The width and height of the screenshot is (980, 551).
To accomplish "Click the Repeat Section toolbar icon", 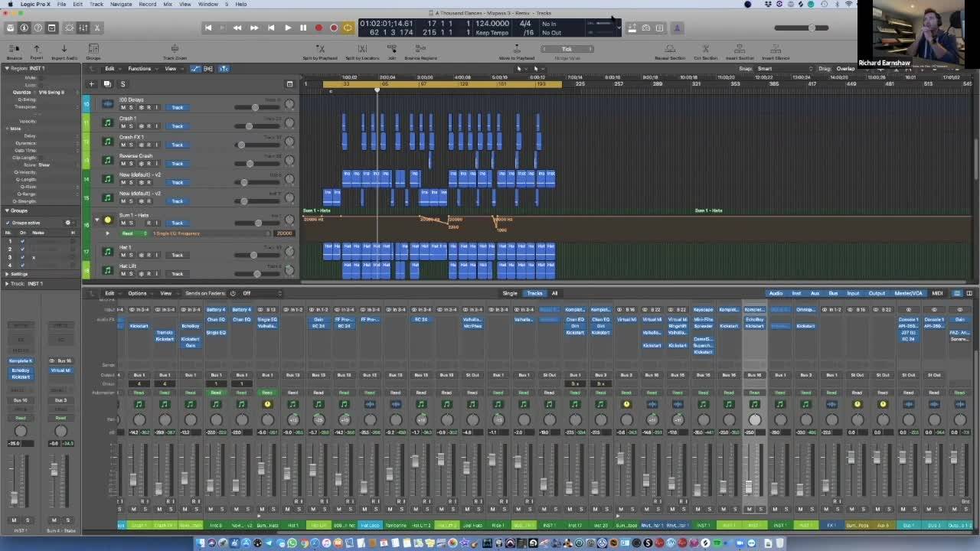I will [669, 50].
